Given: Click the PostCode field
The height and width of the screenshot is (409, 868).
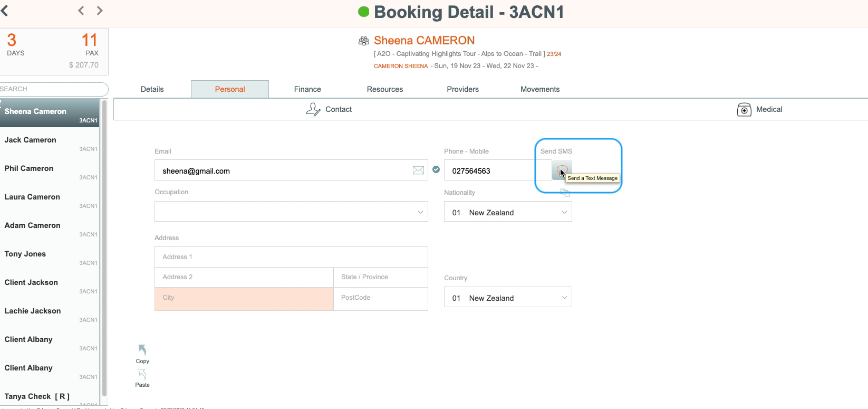Looking at the screenshot, I should click(x=381, y=299).
